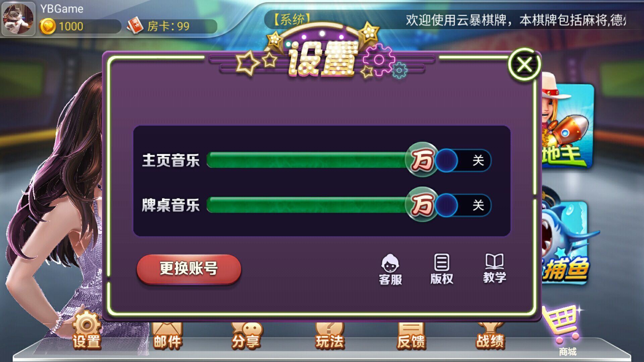This screenshot has height=362, width=644.
Task: Click the YBGame player avatar
Action: [x=18, y=19]
